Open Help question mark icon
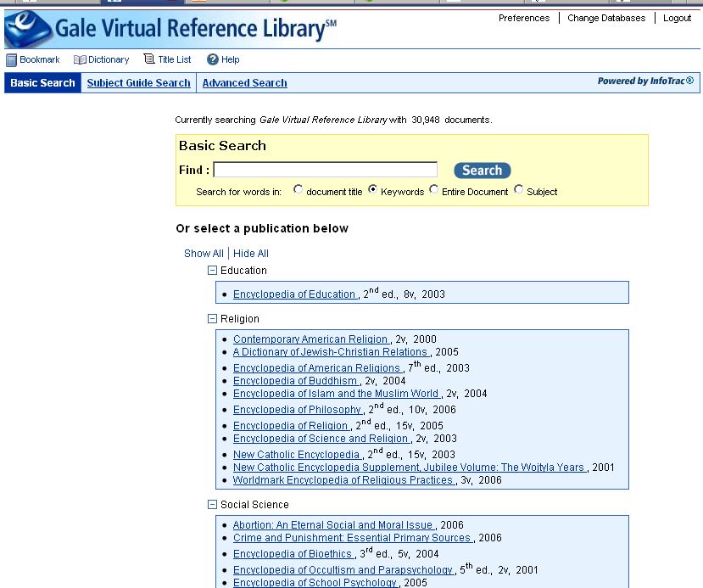This screenshot has height=588, width=703. tap(213, 60)
